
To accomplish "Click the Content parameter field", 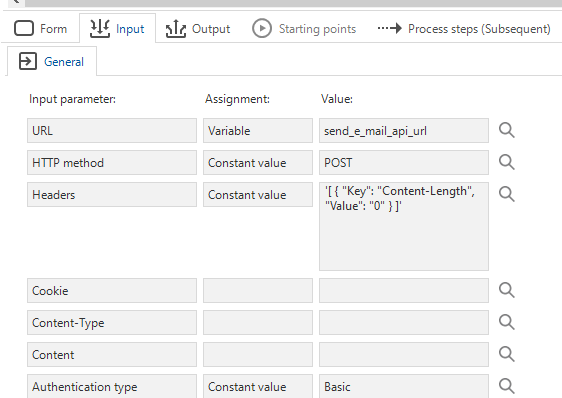I will (x=112, y=354).
